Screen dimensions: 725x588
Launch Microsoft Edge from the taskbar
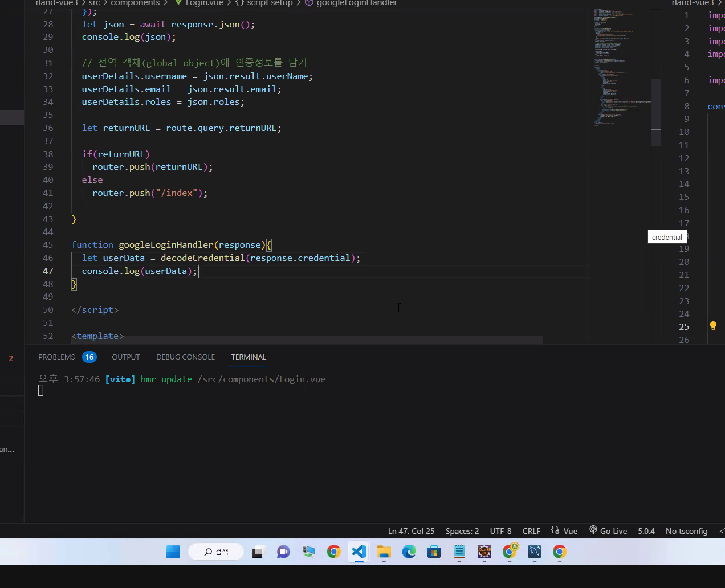[409, 552]
